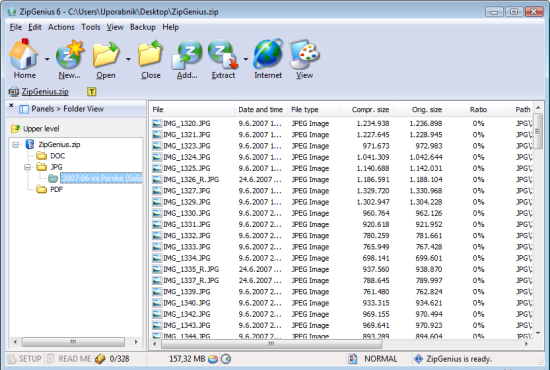This screenshot has height=370, width=550.
Task: Select file IMG_1337_R.JPG
Action: 191,281
